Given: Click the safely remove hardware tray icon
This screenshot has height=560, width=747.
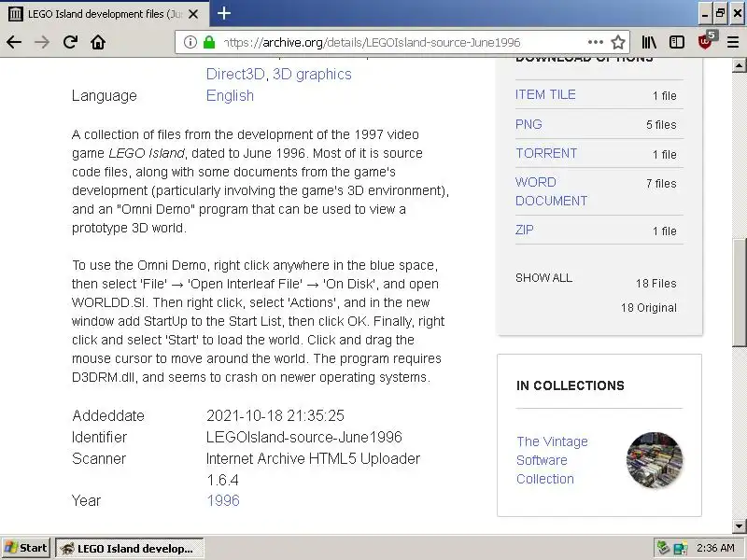Looking at the screenshot, I should point(663,548).
